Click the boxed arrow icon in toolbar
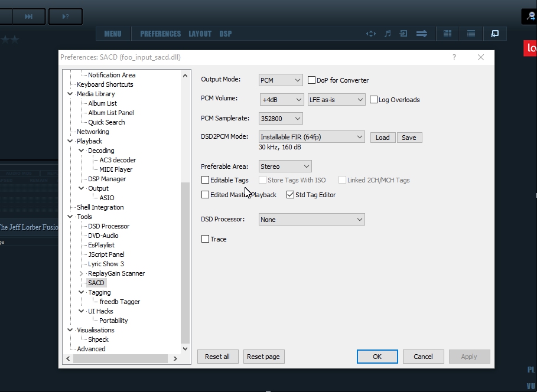This screenshot has width=537, height=392. 404,34
